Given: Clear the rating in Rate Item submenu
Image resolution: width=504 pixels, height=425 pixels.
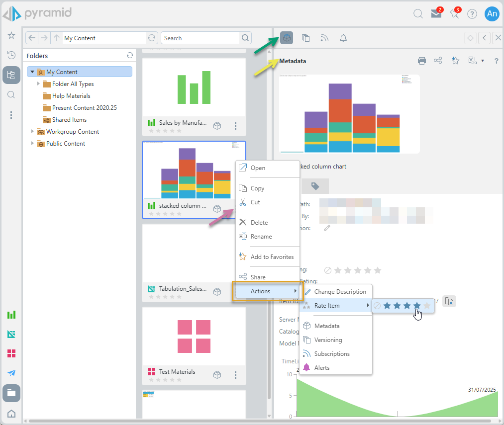Looking at the screenshot, I should click(377, 306).
